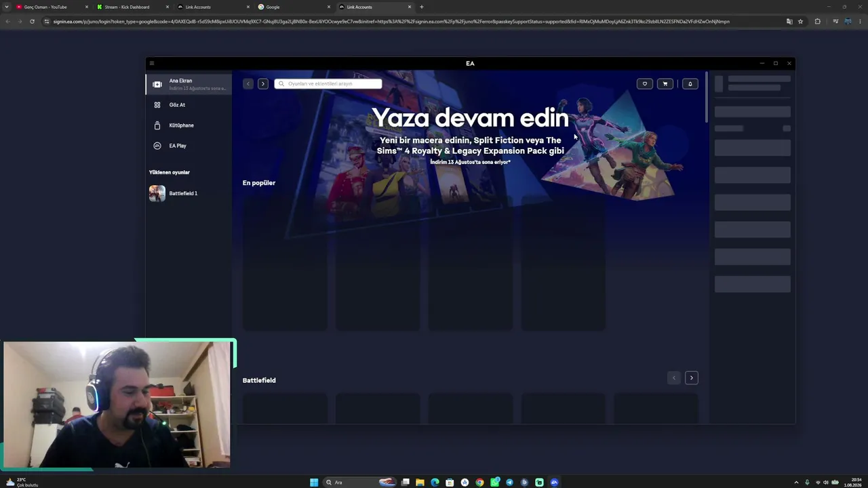868x488 pixels.
Task: Open a new browser tab
Action: (422, 7)
